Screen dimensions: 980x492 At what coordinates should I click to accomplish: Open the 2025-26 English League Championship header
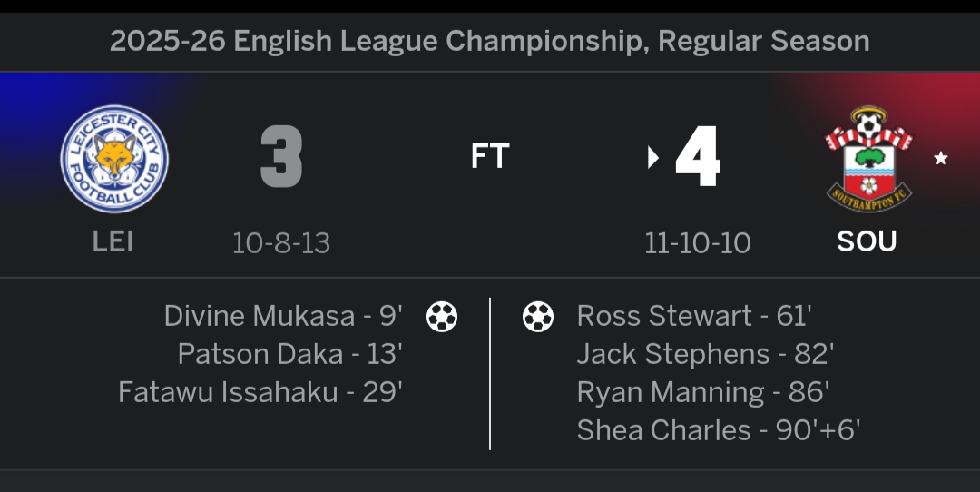[x=490, y=41]
